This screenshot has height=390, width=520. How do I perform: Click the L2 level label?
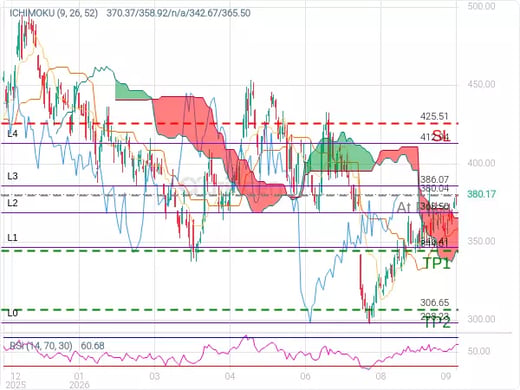click(x=13, y=203)
